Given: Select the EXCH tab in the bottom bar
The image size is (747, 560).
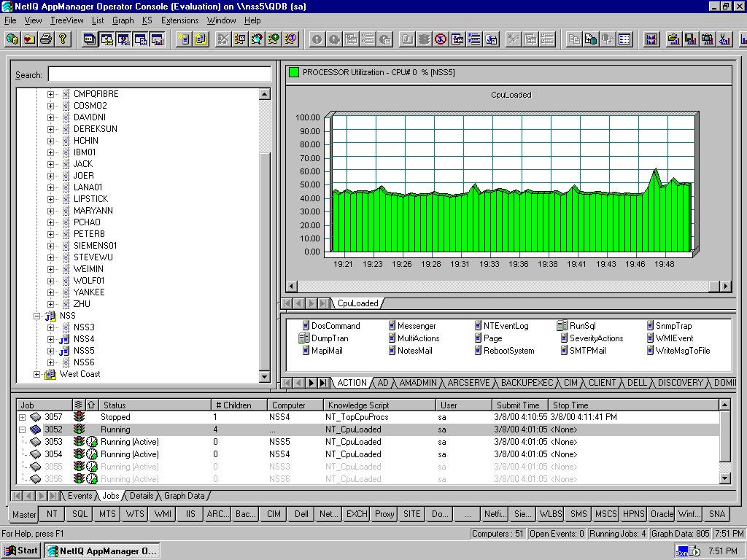Looking at the screenshot, I should pos(357,514).
